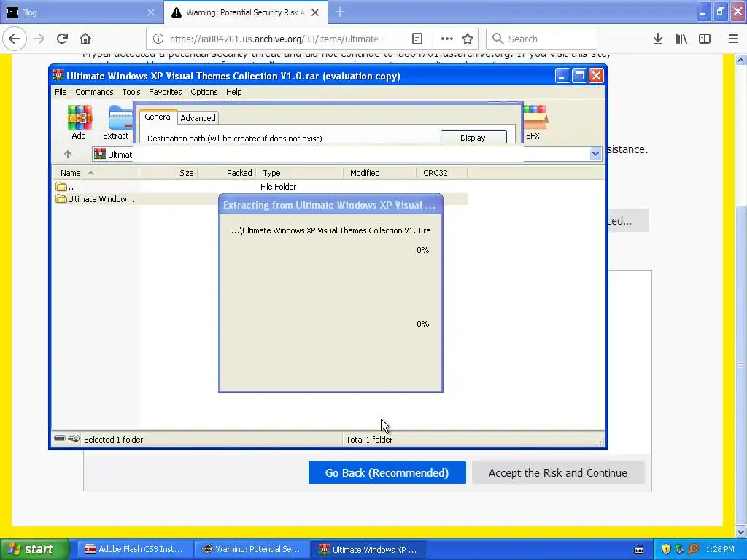Click the taskbar clock 1:28 PM
This screenshot has width=747, height=560.
(720, 549)
